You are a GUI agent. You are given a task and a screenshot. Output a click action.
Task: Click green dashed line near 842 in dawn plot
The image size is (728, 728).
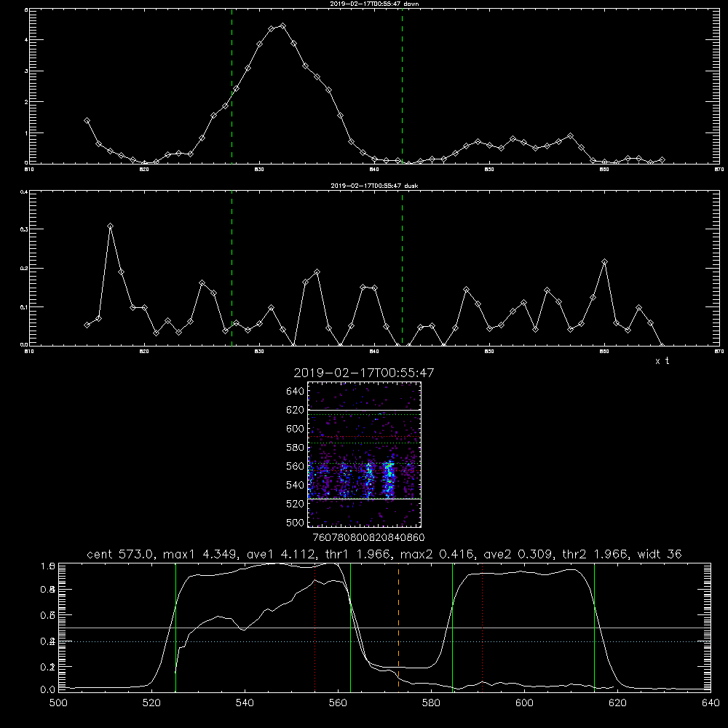tap(402, 86)
